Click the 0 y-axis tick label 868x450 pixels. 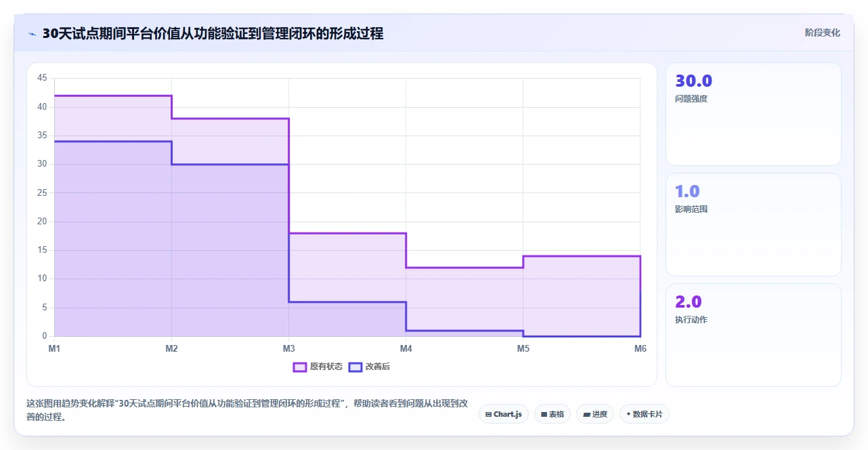44,336
